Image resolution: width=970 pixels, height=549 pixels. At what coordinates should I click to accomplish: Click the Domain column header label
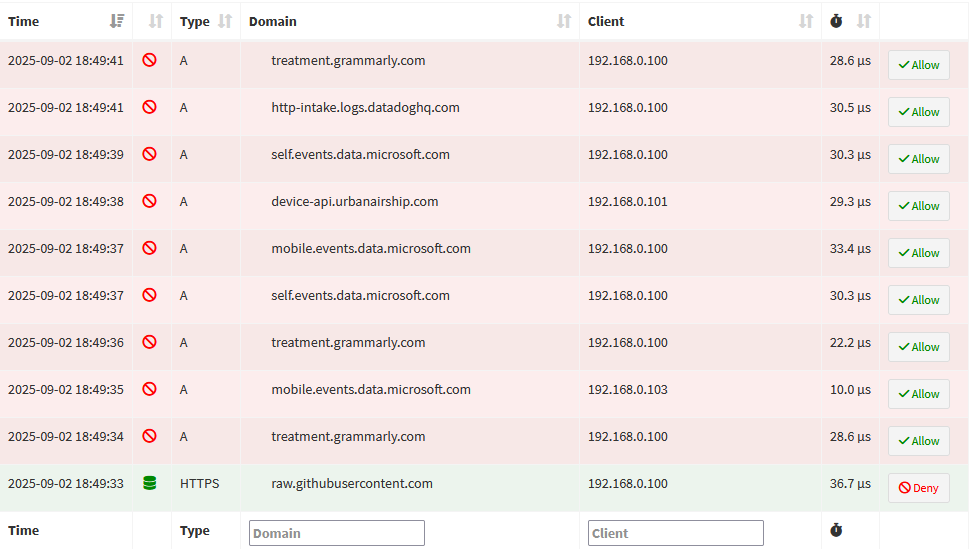273,21
